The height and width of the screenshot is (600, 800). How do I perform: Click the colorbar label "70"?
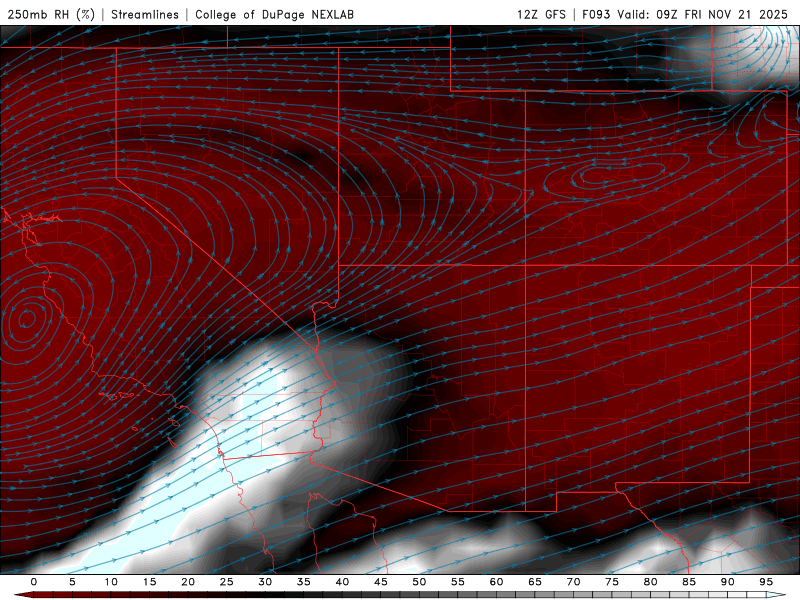(x=573, y=582)
